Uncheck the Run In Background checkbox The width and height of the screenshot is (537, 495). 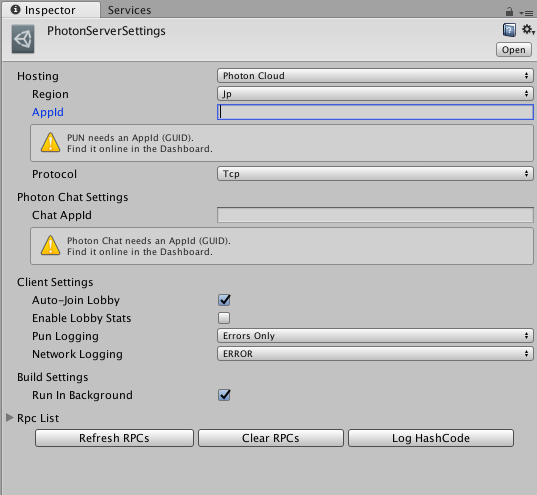pos(224,395)
